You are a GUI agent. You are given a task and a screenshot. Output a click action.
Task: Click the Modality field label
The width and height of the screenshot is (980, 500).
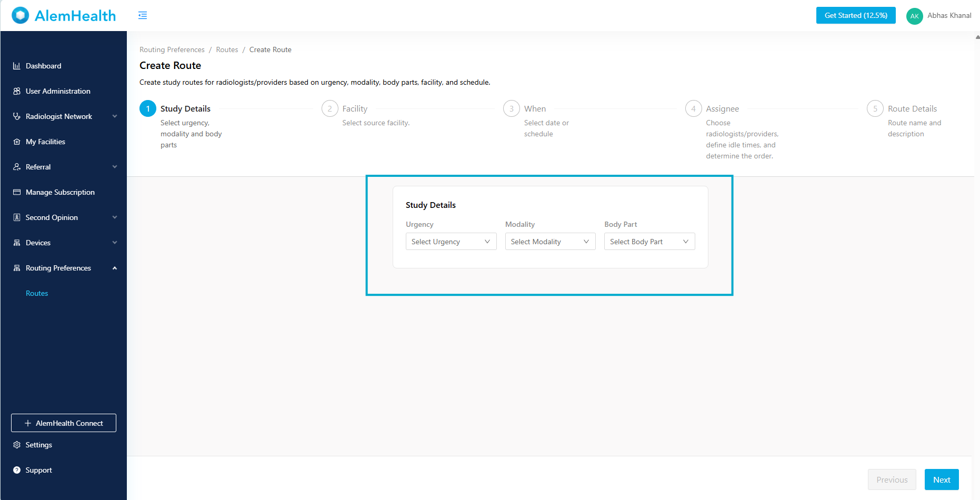pyautogui.click(x=520, y=224)
